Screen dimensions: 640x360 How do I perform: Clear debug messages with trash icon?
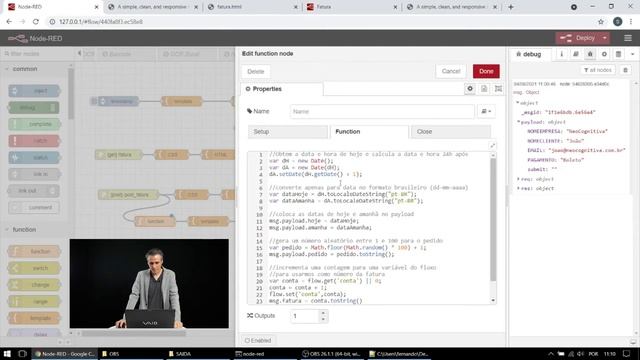pos(625,70)
